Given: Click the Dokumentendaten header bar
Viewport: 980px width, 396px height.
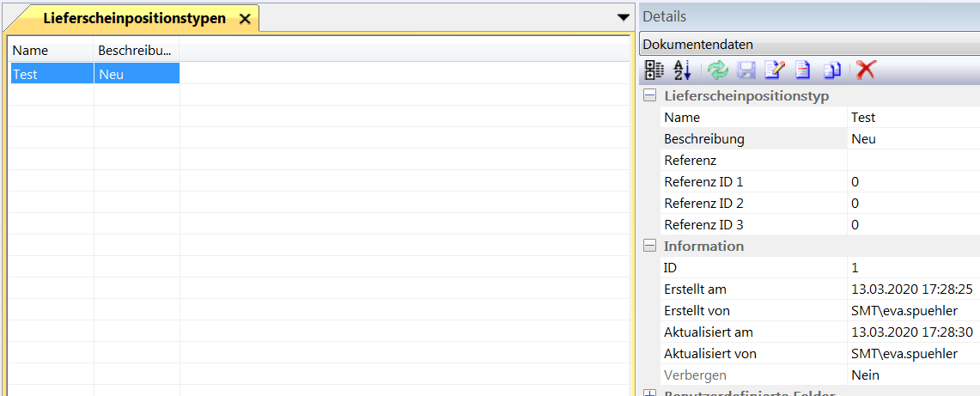Looking at the screenshot, I should pyautogui.click(x=807, y=45).
